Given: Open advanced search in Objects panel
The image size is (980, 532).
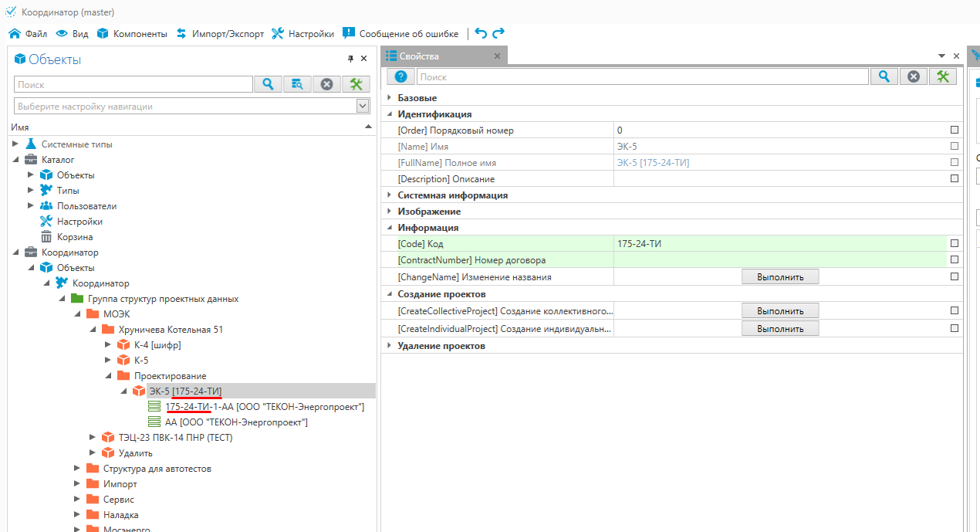Looking at the screenshot, I should 297,84.
